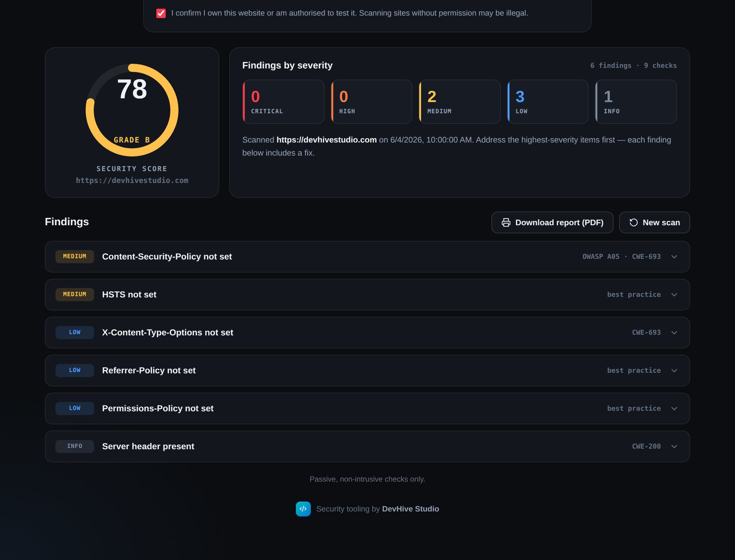735x560 pixels.
Task: Open the DevHive Studio footer link
Action: point(410,509)
